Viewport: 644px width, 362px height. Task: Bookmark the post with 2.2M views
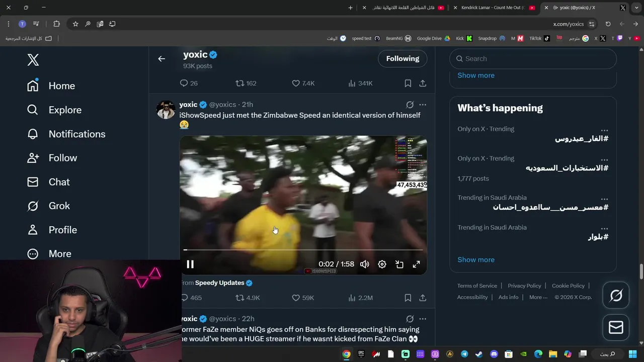tap(408, 298)
